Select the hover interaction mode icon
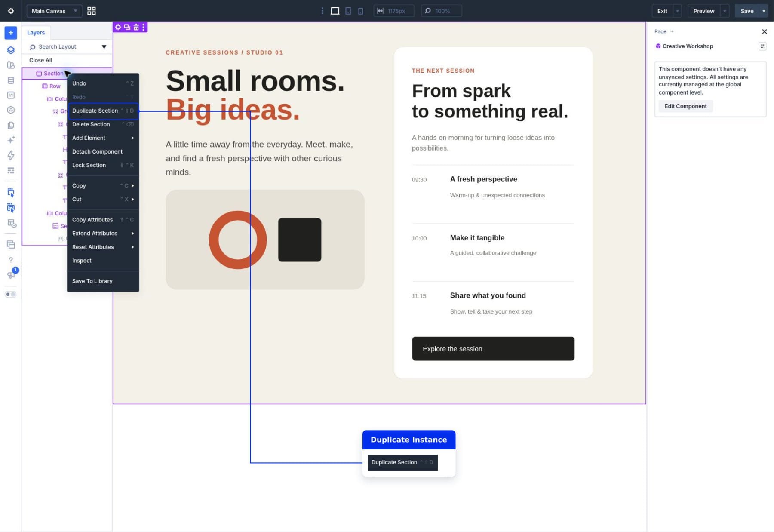The width and height of the screenshot is (774, 532). pyautogui.click(x=11, y=208)
